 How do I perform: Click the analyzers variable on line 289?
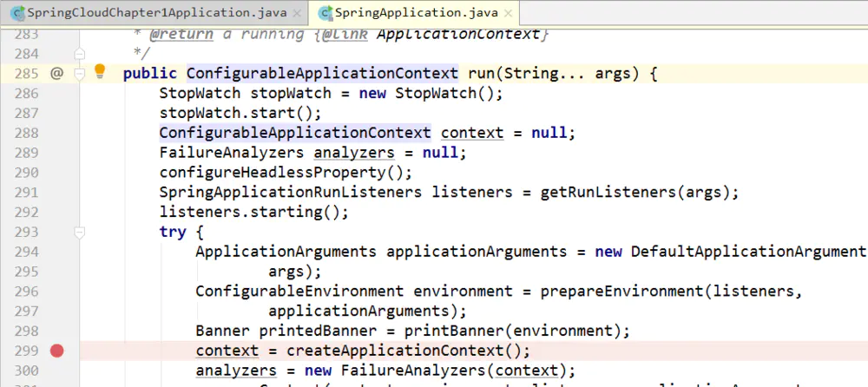click(x=354, y=152)
